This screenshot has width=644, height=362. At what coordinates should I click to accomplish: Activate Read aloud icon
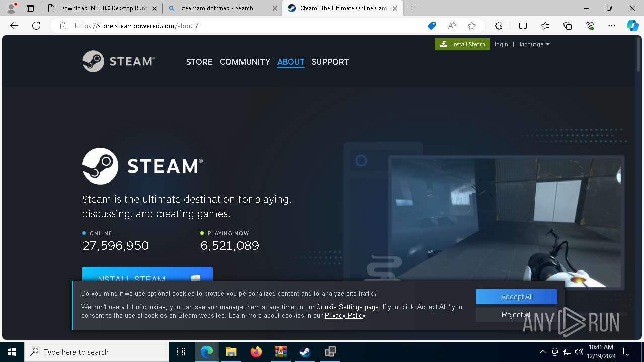(452, 26)
